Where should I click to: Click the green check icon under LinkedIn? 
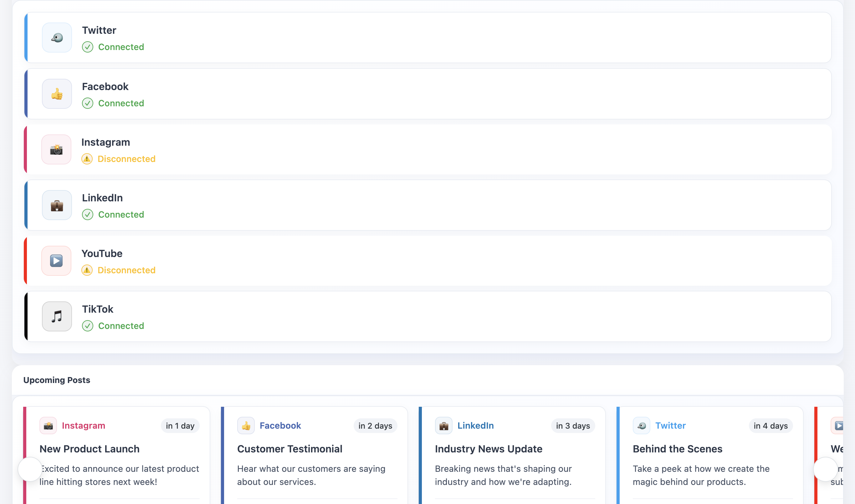pos(87,215)
